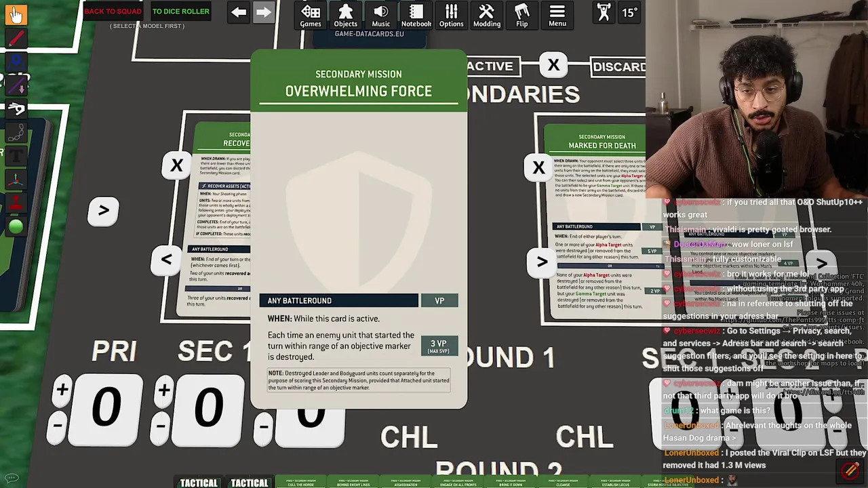Select Assassination hand card
This screenshot has height=488, width=868.
pos(406,483)
